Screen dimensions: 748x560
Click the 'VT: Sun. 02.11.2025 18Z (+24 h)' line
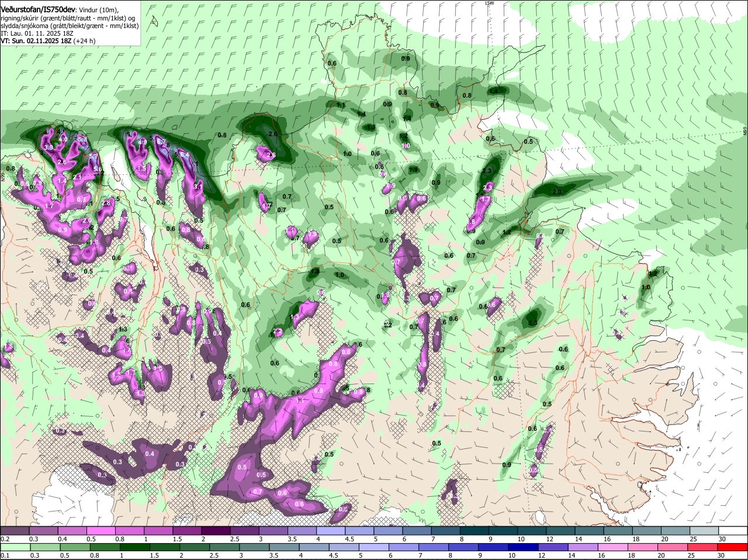pos(48,42)
